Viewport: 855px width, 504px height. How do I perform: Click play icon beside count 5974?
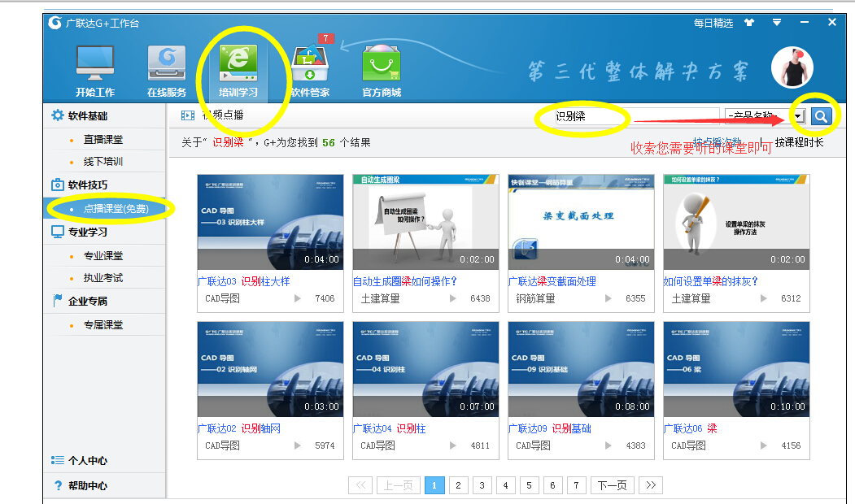[x=298, y=445]
